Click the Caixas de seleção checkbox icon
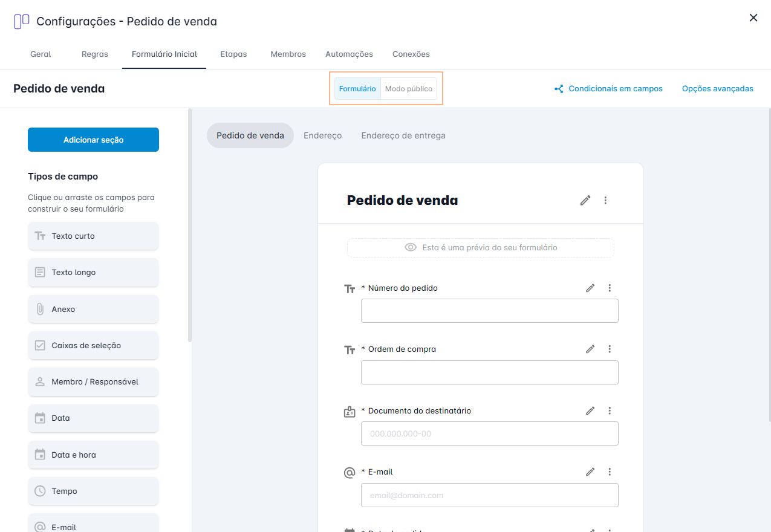This screenshot has height=532, width=771. (40, 345)
